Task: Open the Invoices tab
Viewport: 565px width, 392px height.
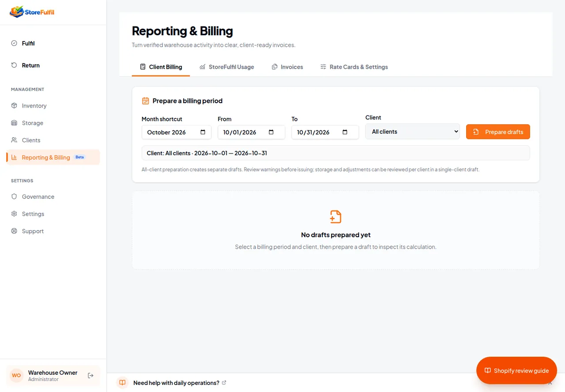Action: 287,67
